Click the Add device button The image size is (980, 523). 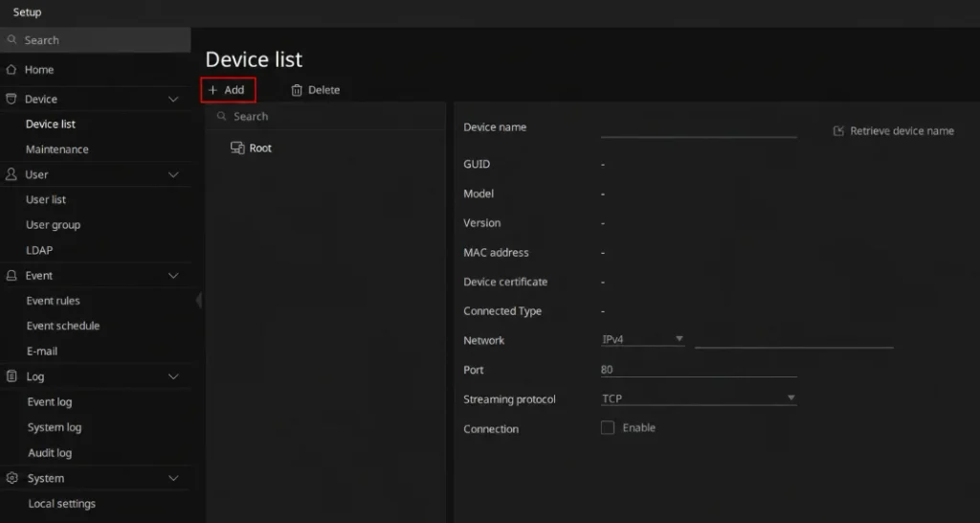coord(228,90)
